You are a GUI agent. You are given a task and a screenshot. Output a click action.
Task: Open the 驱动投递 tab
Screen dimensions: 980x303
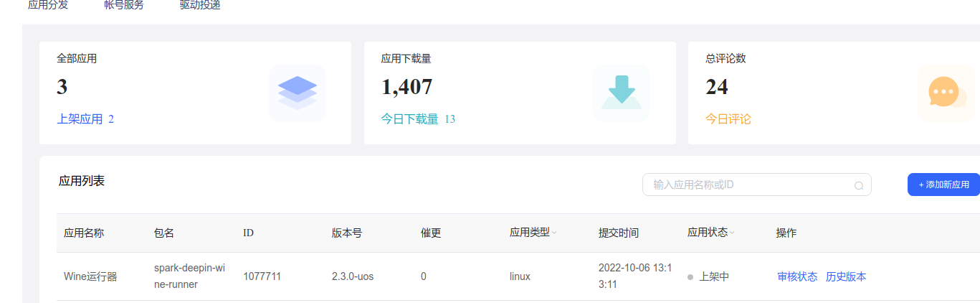[x=200, y=5]
